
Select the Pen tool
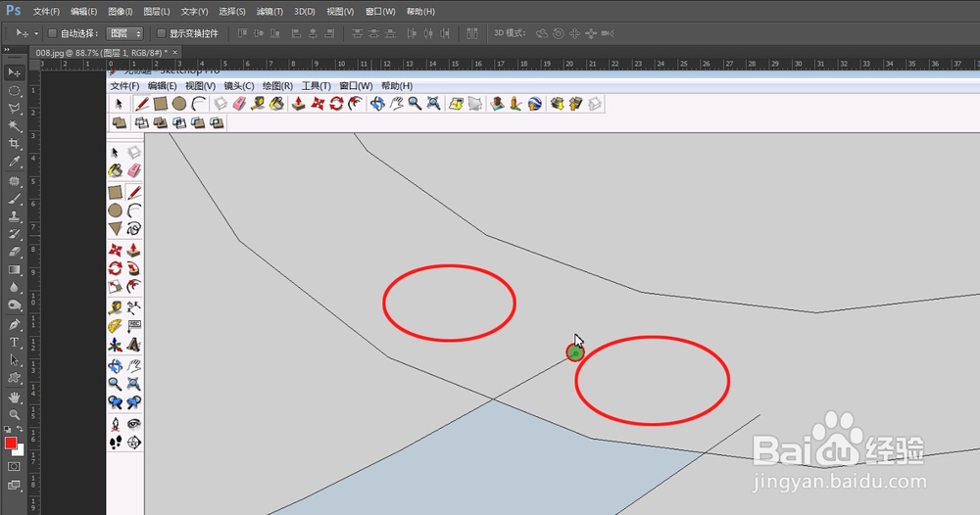15,325
